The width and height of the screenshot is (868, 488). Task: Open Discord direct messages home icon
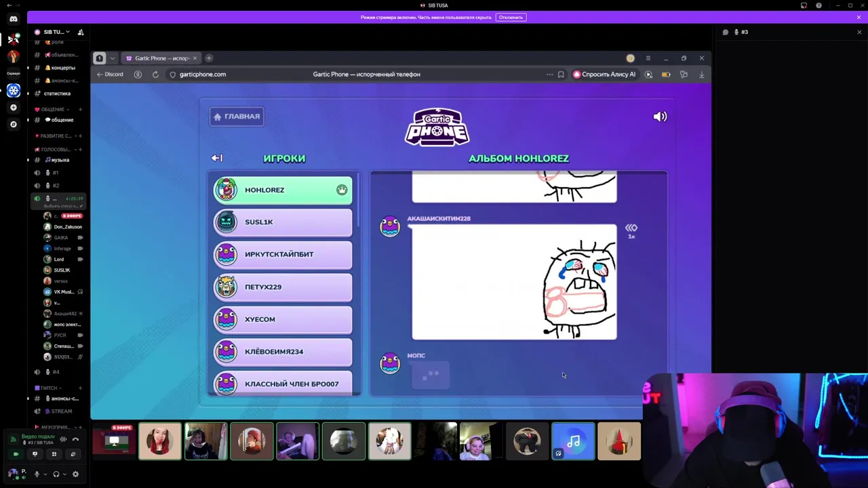(14, 19)
